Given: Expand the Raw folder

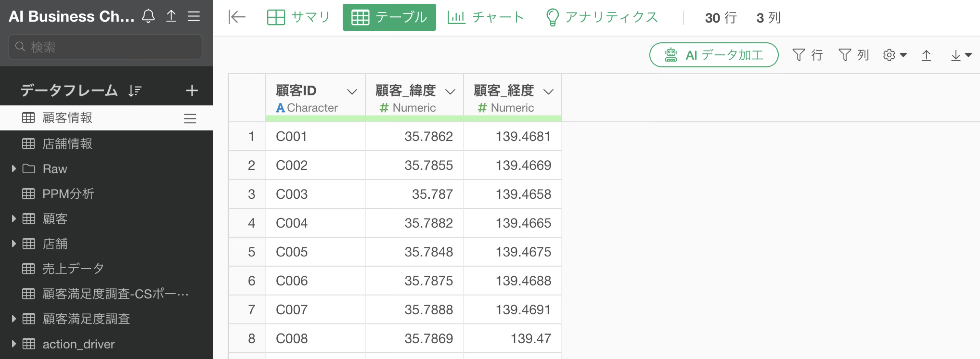Looking at the screenshot, I should (x=14, y=169).
